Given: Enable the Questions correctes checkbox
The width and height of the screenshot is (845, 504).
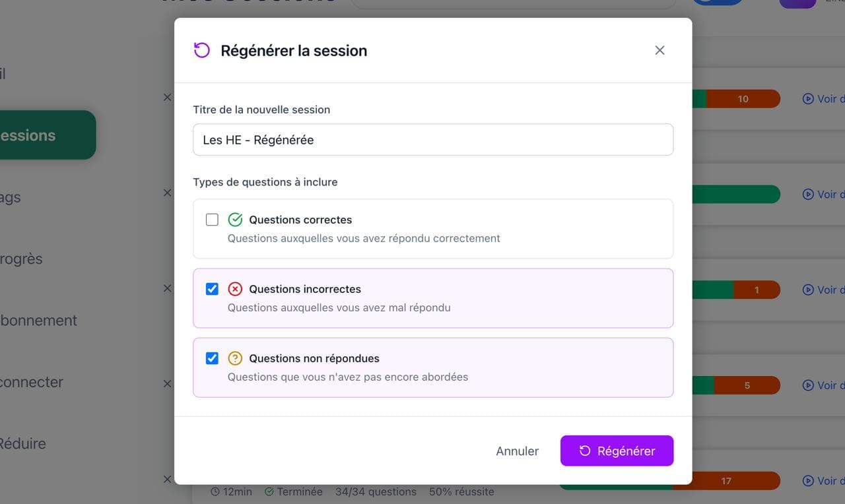Looking at the screenshot, I should [212, 219].
